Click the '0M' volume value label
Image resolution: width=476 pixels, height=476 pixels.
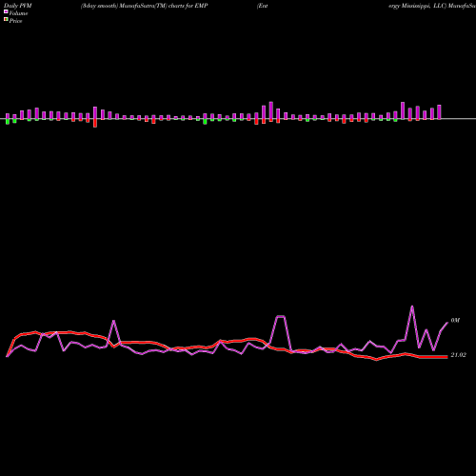pos(455,321)
